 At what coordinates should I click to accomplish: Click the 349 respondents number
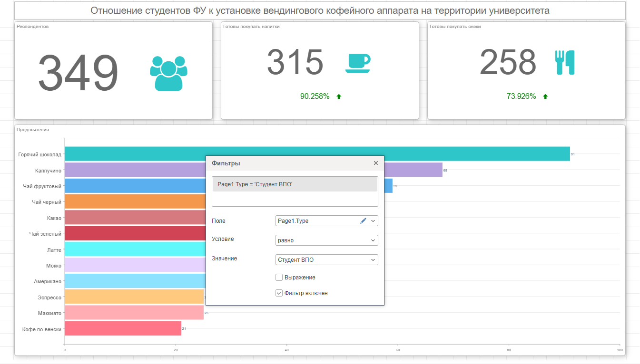(78, 74)
